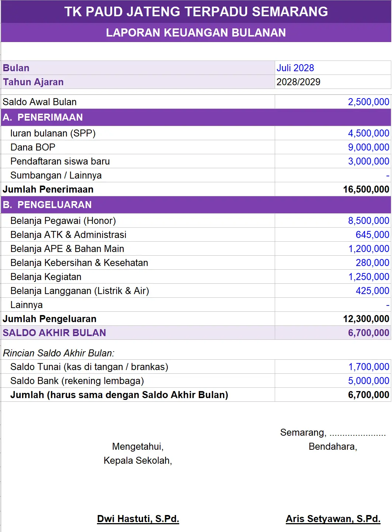Select Jumlah (harus sama dengan Saldo Akhir Bulan)

tap(119, 395)
